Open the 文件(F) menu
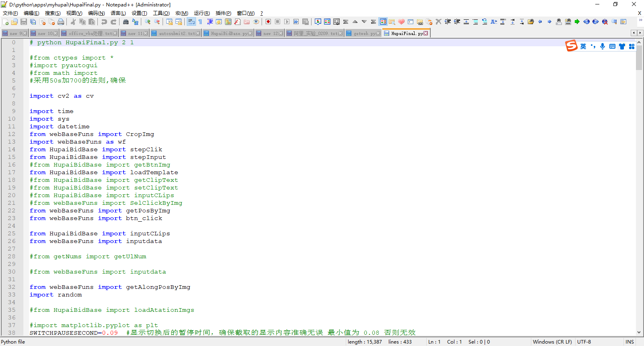 click(x=10, y=13)
